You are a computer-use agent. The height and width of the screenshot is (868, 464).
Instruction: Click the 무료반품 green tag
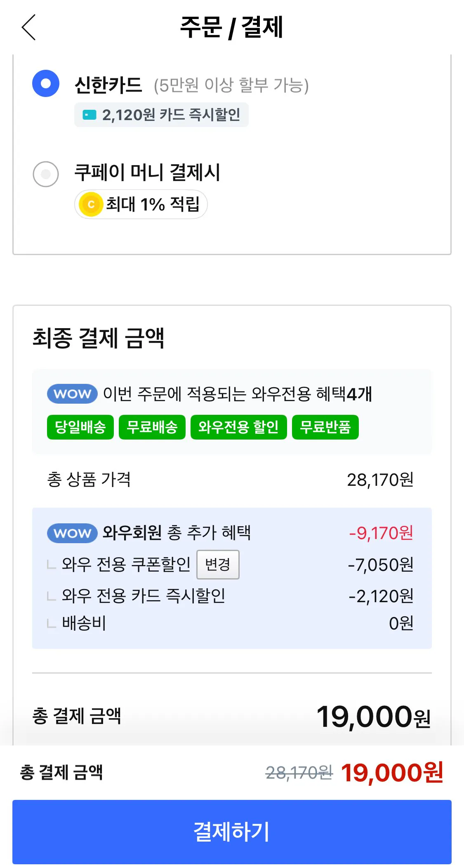[x=325, y=427]
